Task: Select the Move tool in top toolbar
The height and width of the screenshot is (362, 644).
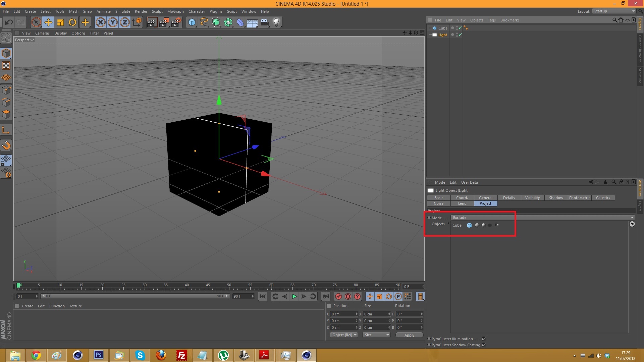Action: pyautogui.click(x=48, y=22)
